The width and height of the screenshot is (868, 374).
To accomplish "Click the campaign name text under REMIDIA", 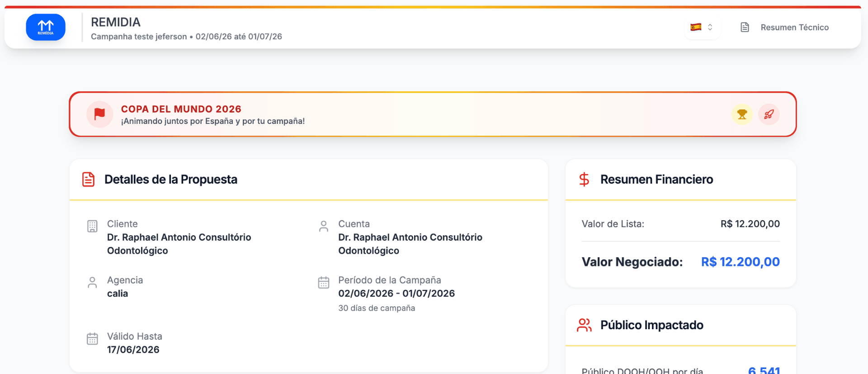I will pyautogui.click(x=139, y=37).
